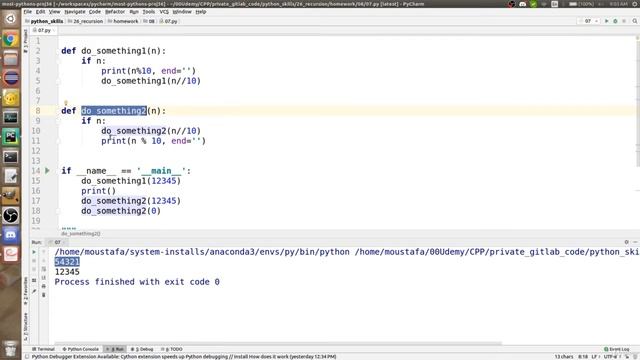The width and height of the screenshot is (640, 360).
Task: Open Discord icon in the Ubuntu dock
Action: click(11, 235)
